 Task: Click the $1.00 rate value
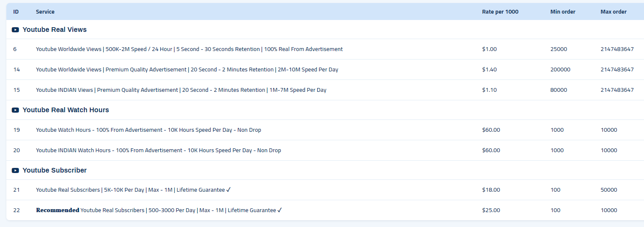(489, 49)
